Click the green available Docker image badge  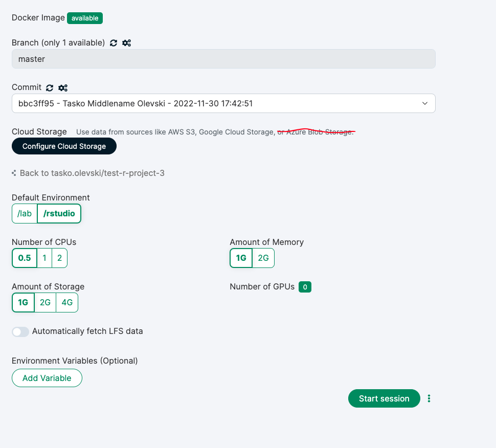click(x=84, y=18)
